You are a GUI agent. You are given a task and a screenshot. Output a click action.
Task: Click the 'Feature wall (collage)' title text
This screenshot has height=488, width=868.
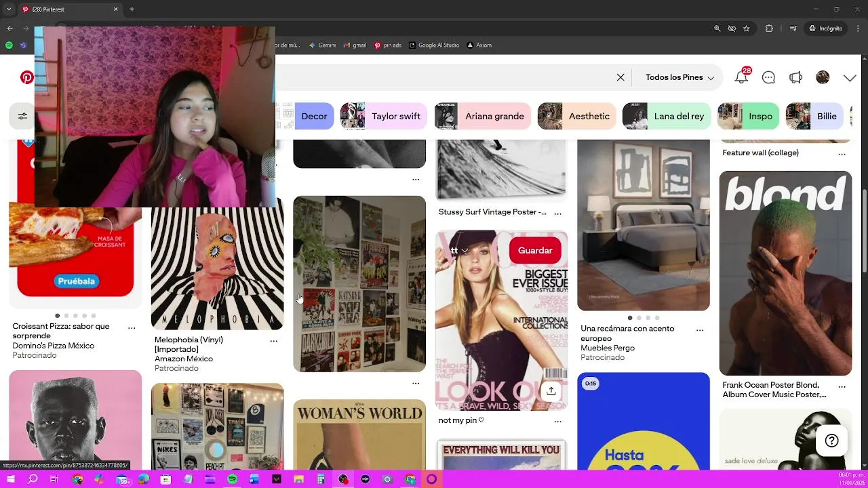pyautogui.click(x=761, y=152)
